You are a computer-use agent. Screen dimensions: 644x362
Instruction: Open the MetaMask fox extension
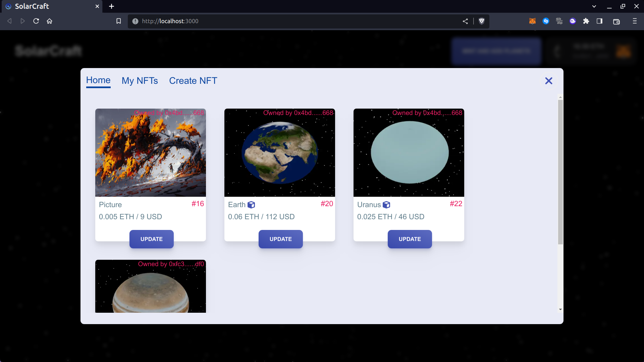click(532, 21)
